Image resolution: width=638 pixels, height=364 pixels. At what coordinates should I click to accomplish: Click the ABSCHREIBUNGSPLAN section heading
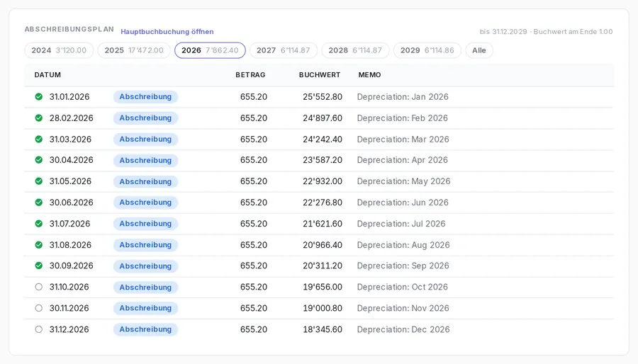pyautogui.click(x=69, y=29)
